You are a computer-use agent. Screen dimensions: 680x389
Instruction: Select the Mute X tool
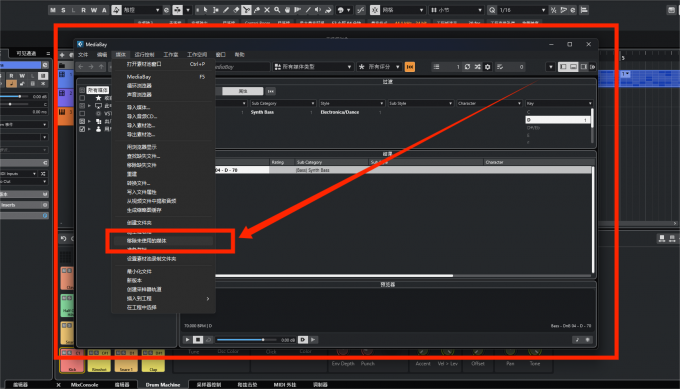pos(267,10)
